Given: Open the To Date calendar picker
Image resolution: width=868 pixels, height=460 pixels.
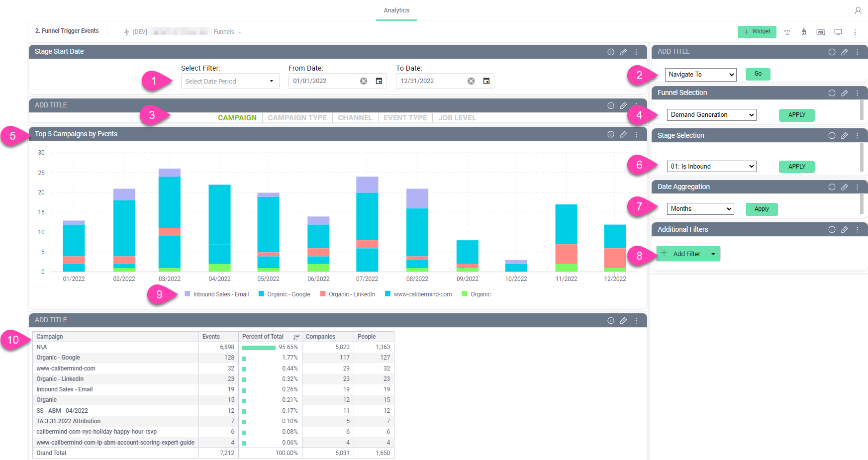Looking at the screenshot, I should tap(486, 81).
